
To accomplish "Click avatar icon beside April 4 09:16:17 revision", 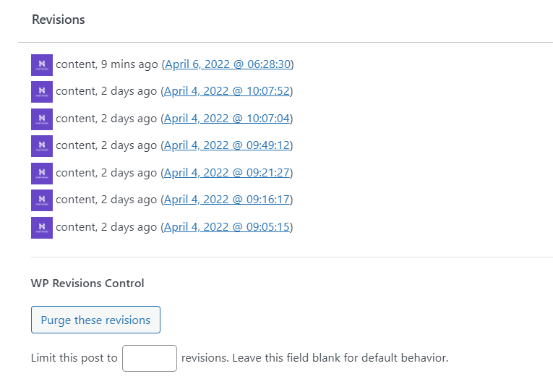I will [x=42, y=200].
